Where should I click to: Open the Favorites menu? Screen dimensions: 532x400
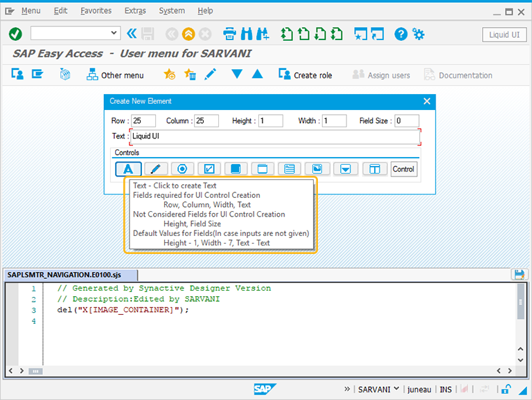pyautogui.click(x=96, y=11)
